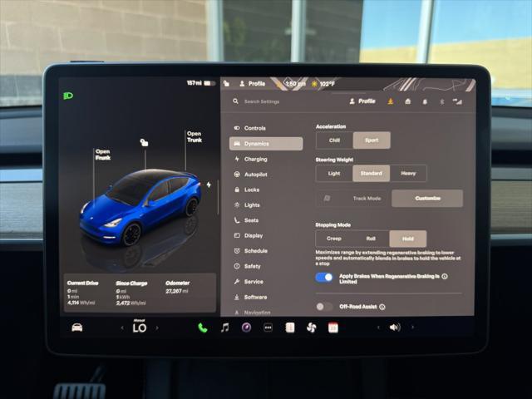Screen dimensions: 532x399
Task: Tap the cellular signal icon
Action: point(457,101)
